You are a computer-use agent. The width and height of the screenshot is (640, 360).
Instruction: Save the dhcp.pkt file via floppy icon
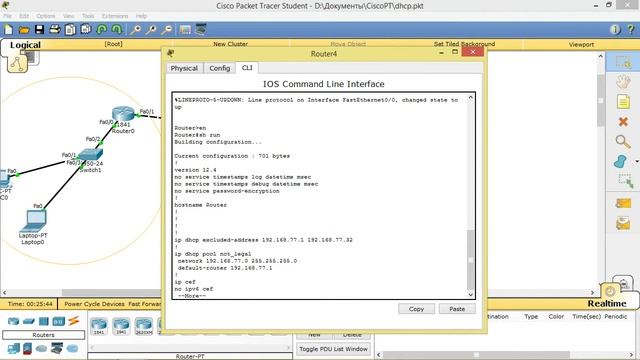39,30
